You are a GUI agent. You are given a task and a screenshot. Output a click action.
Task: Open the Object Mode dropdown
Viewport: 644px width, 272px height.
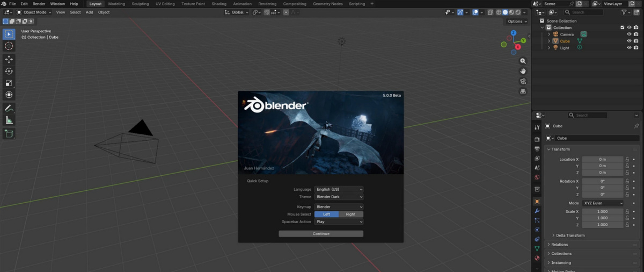click(x=33, y=12)
